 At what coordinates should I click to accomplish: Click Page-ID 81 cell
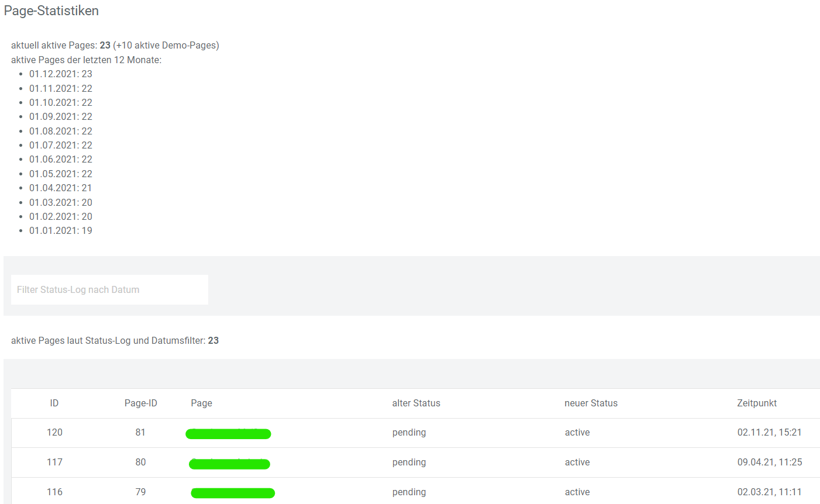point(140,433)
